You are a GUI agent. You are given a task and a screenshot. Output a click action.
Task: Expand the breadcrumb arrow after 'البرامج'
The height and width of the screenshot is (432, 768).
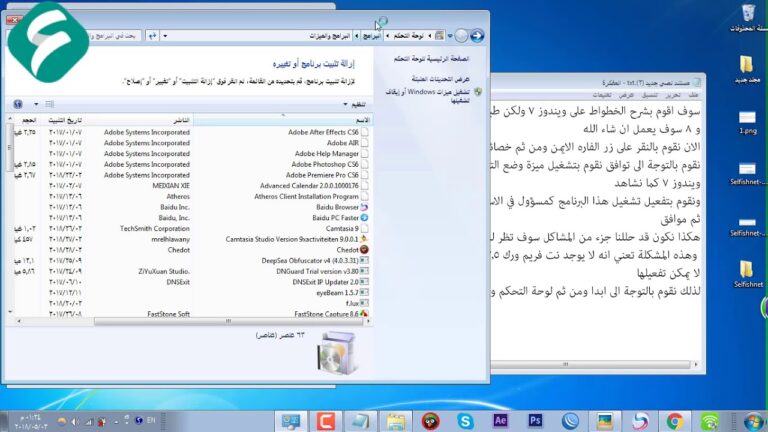pyautogui.click(x=356, y=36)
